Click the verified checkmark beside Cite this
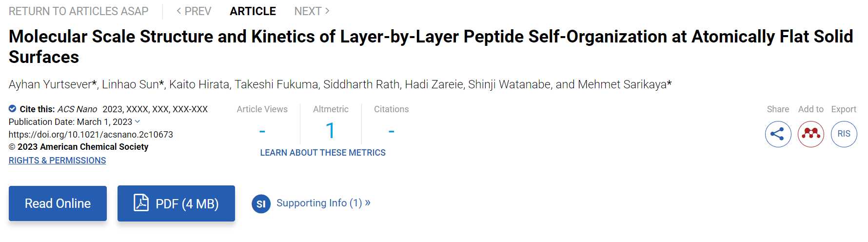The width and height of the screenshot is (868, 242). point(13,109)
